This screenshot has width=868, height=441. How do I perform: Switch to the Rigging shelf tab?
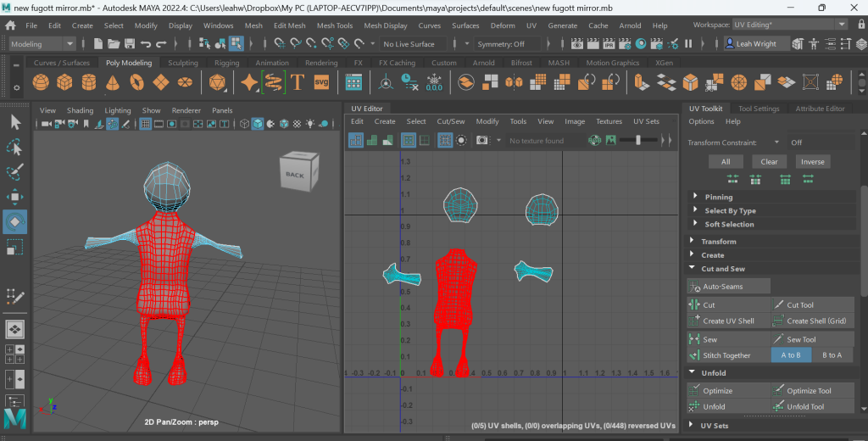click(x=227, y=63)
